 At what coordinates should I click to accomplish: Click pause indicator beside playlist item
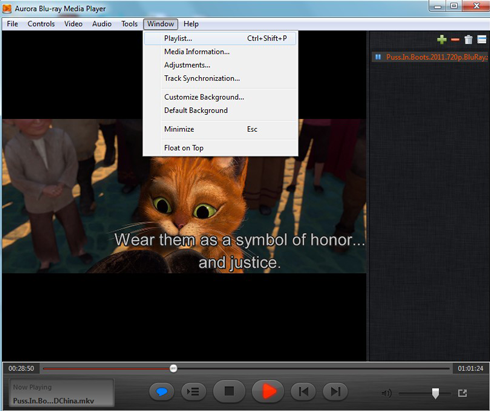pyautogui.click(x=378, y=57)
